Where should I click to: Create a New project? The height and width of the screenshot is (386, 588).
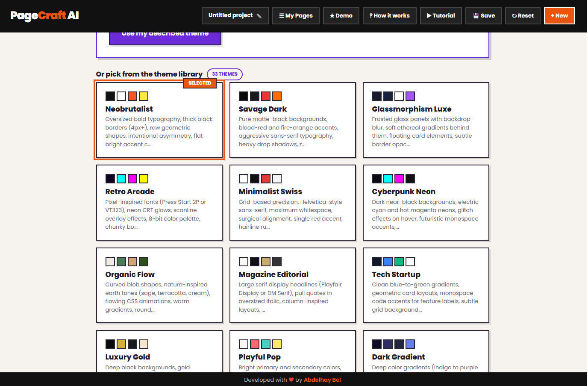(559, 16)
